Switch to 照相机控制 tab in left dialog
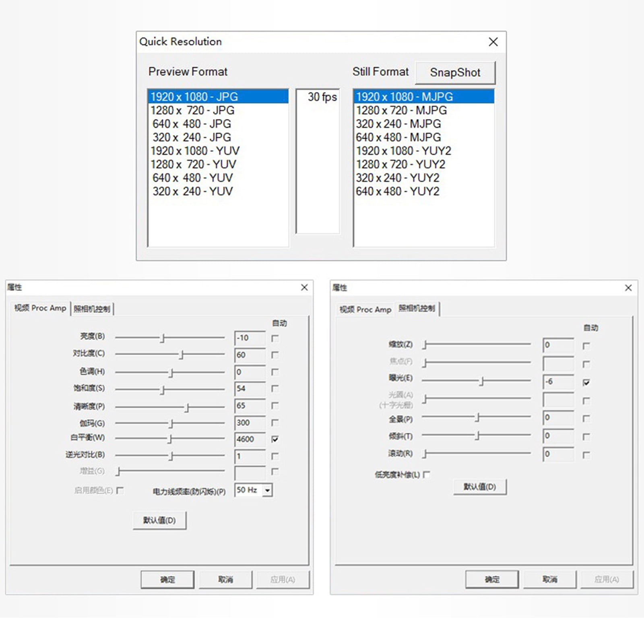644x644 pixels. [92, 309]
